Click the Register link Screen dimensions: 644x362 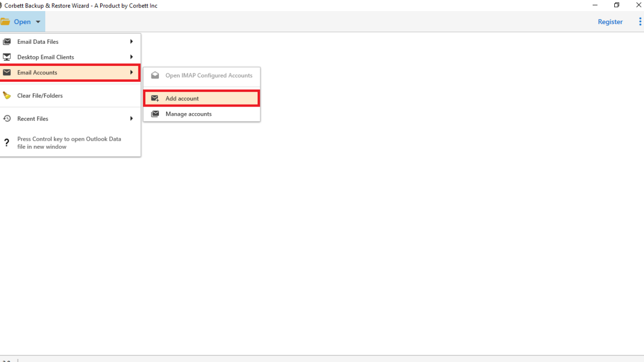coord(610,22)
